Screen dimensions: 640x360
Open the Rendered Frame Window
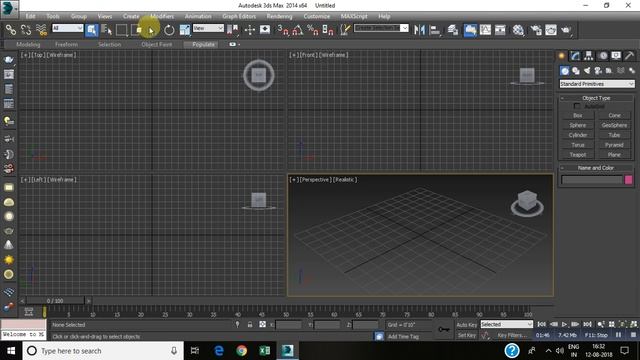coord(551,30)
